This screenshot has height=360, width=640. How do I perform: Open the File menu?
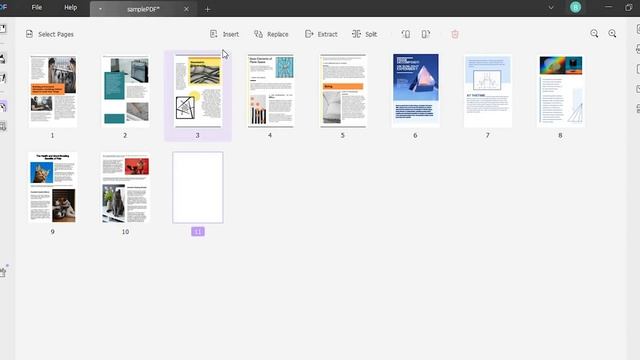tap(37, 7)
